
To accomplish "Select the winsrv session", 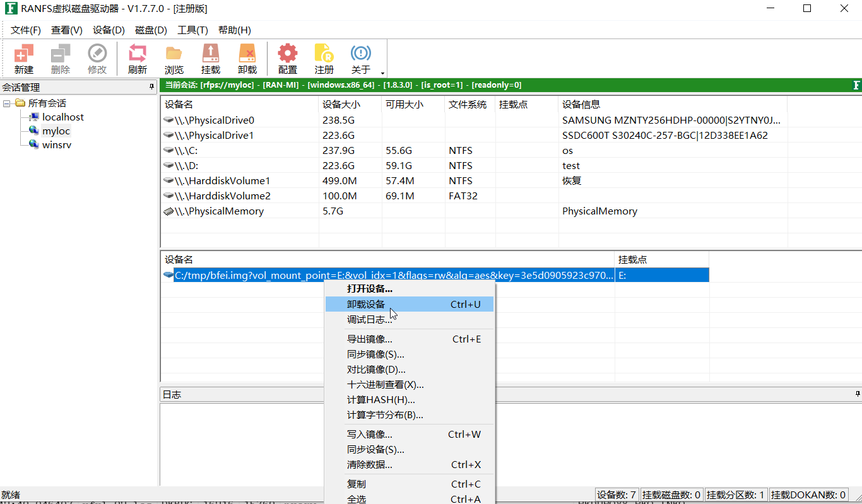I will (x=56, y=145).
